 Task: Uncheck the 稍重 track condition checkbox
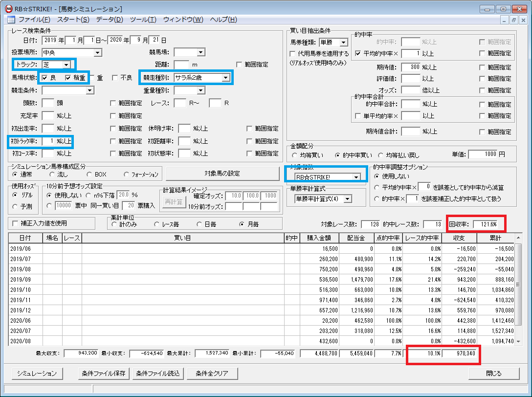pos(68,78)
